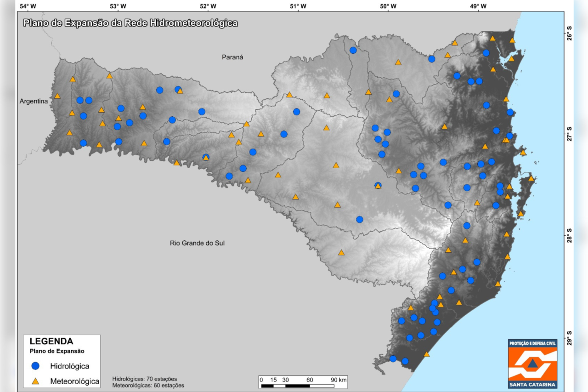This screenshot has width=588, height=392.
Task: Expand the LEGENDA panel header
Action: pyautogui.click(x=51, y=341)
